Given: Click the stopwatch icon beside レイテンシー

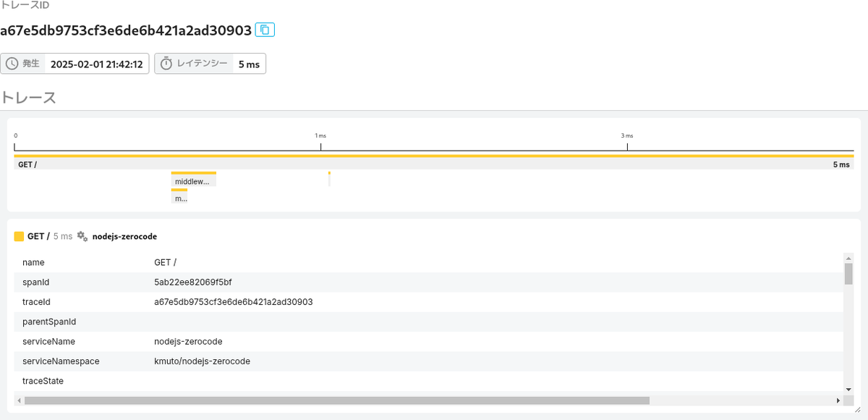Looking at the screenshot, I should point(166,64).
